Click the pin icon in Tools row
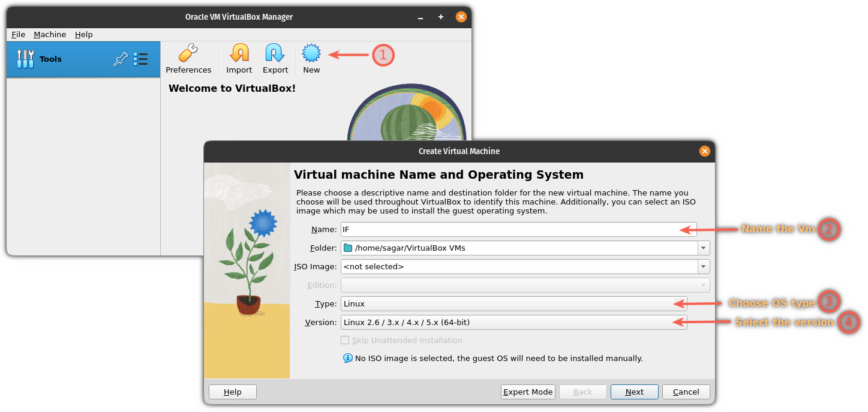This screenshot has width=868, height=412. (121, 59)
